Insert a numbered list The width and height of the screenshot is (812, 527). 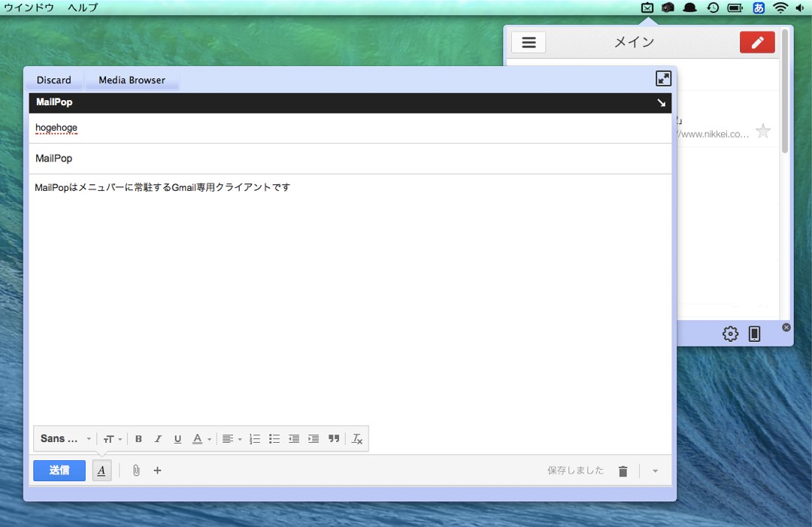(254, 439)
